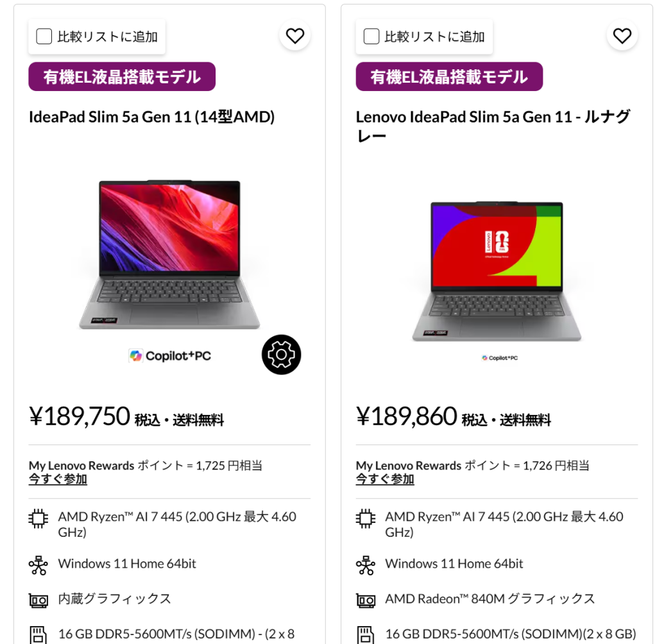Check compare box for ルナグレー model
This screenshot has width=657, height=644.
371,37
